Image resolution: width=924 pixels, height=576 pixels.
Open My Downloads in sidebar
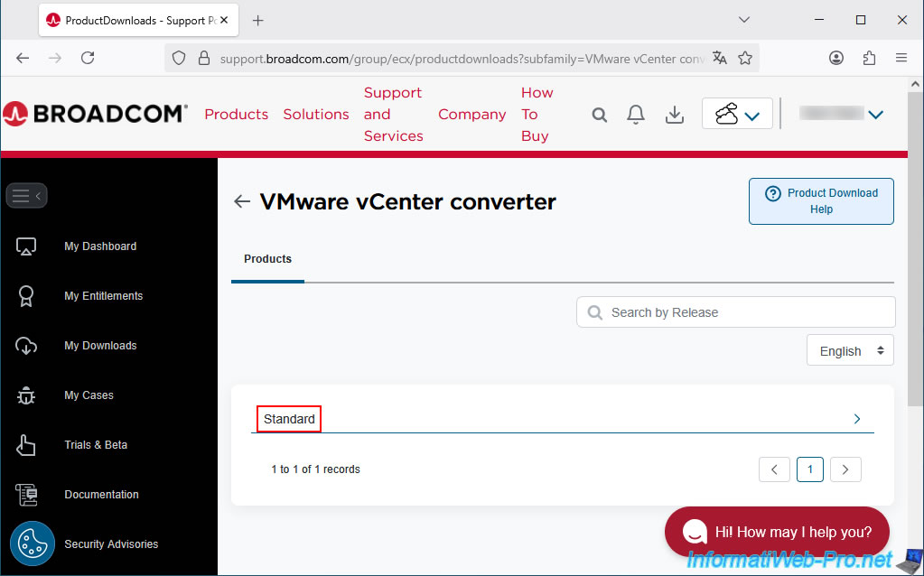pos(100,346)
